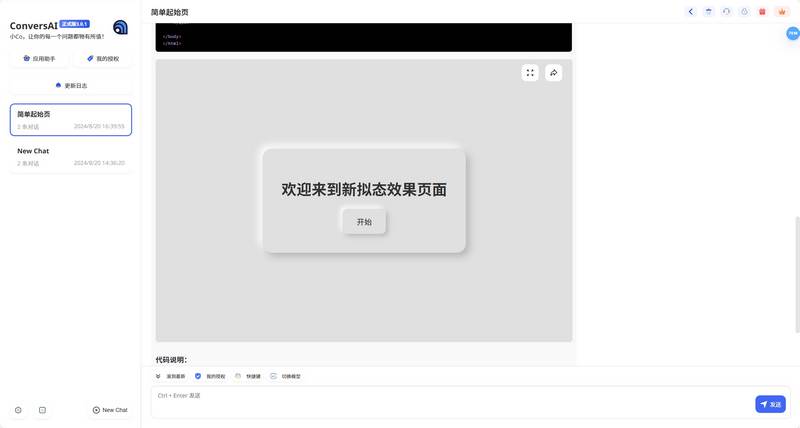The image size is (800, 428).
Task: Click the orange crown icon in header
Action: click(x=780, y=12)
